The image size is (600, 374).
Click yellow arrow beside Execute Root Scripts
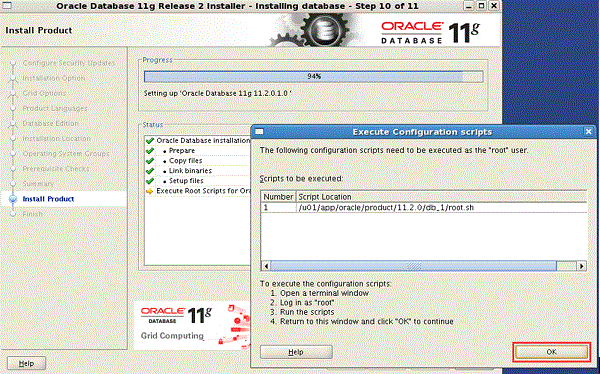(x=150, y=191)
